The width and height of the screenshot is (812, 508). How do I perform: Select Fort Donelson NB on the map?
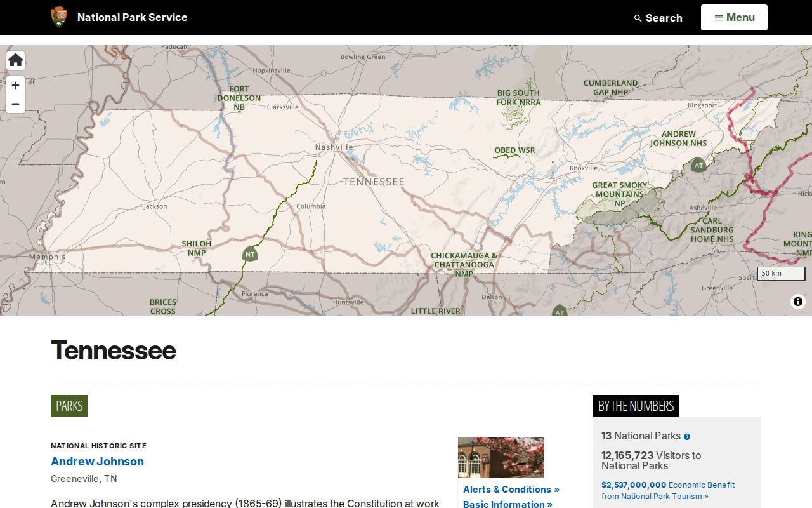pyautogui.click(x=239, y=98)
